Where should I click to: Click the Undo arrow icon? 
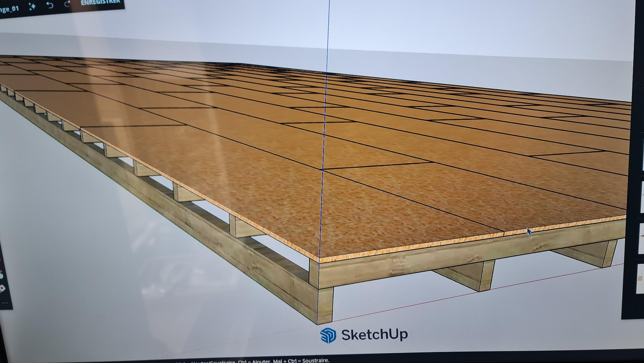pyautogui.click(x=50, y=5)
